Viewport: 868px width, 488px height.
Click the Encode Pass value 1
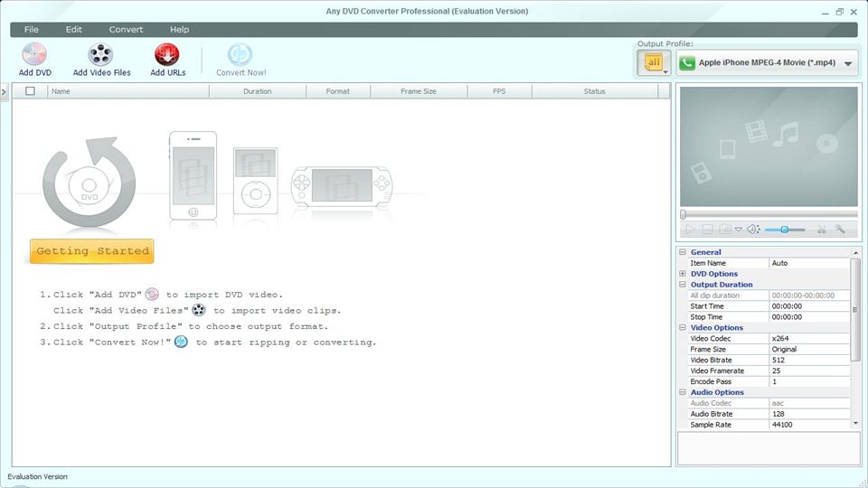click(x=809, y=381)
